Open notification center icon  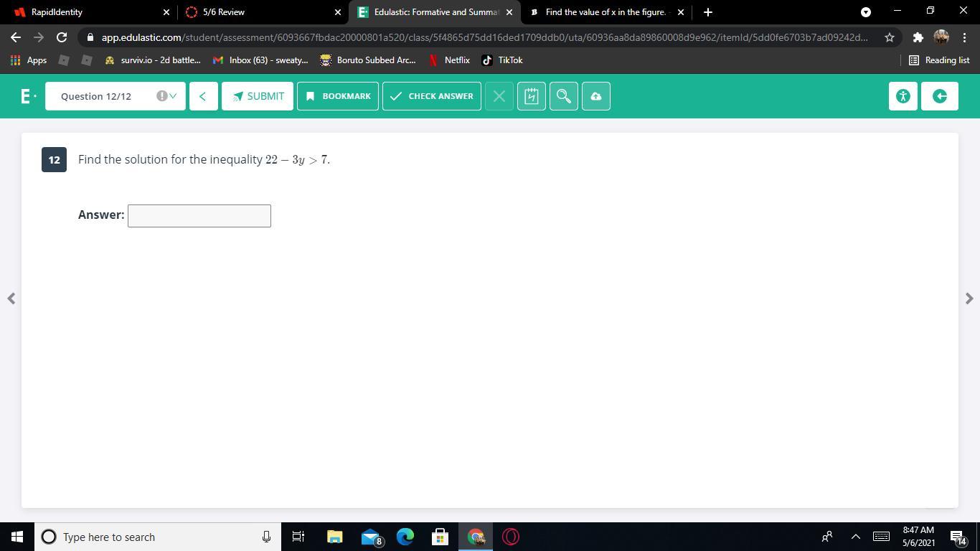pos(958,537)
